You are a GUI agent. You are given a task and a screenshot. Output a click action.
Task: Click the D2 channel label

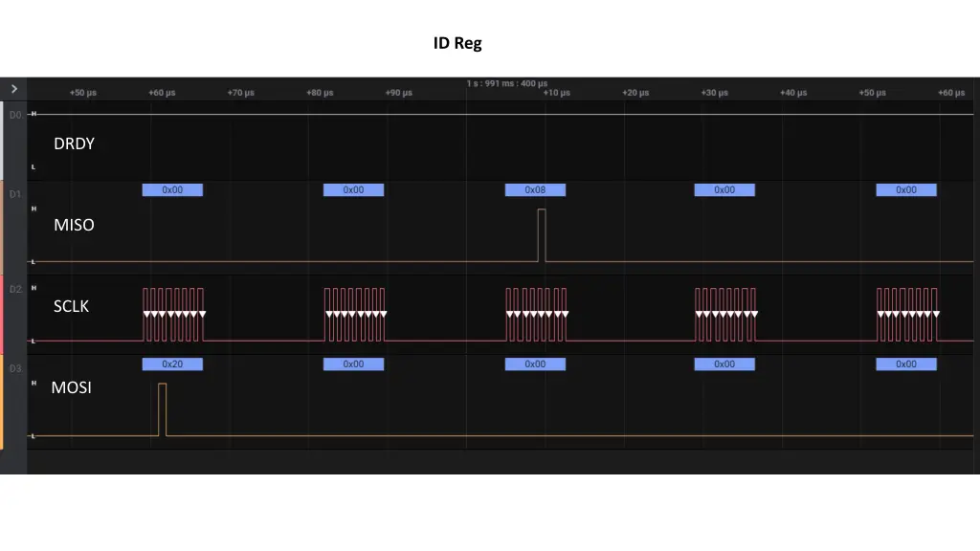click(14, 289)
